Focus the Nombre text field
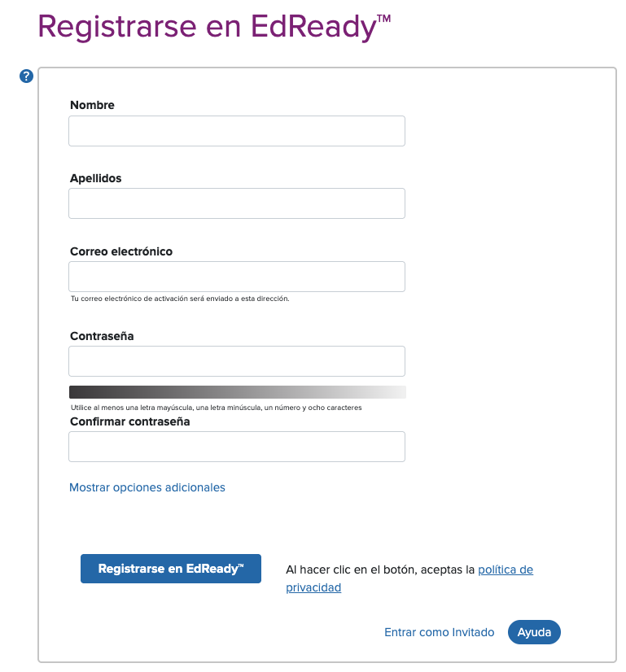Viewport: 626px width, 672px height. click(237, 131)
